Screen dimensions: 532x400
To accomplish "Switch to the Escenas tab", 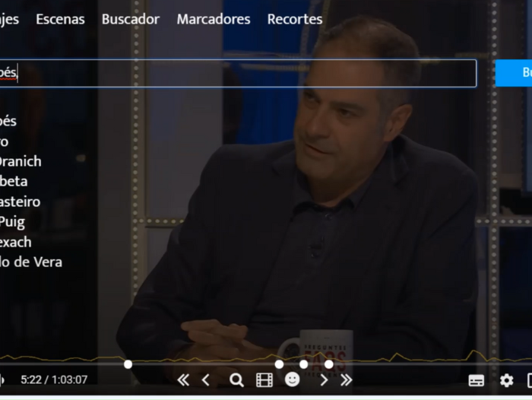I will pos(60,19).
